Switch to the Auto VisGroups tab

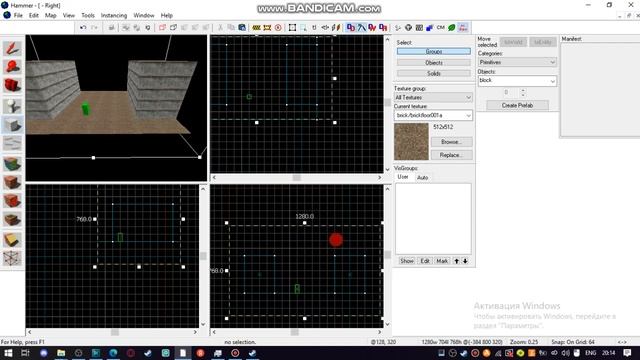[422, 178]
